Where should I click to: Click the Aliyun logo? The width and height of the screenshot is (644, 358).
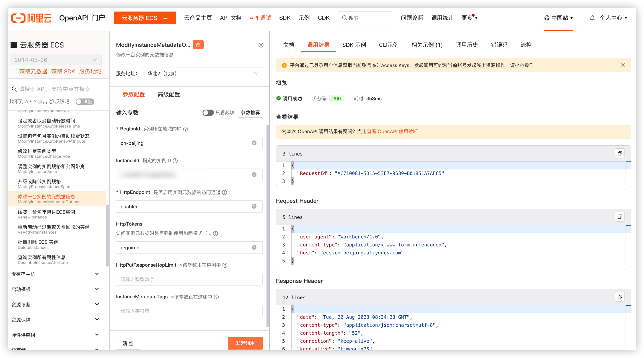tap(32, 18)
